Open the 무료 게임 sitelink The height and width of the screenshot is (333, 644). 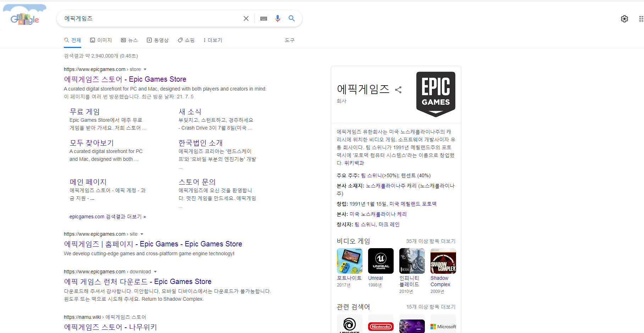click(85, 111)
